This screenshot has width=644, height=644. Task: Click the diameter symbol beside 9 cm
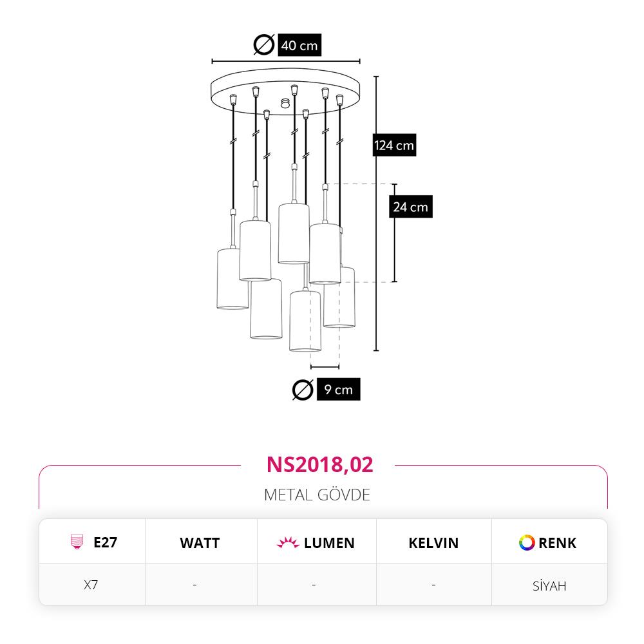(x=303, y=390)
